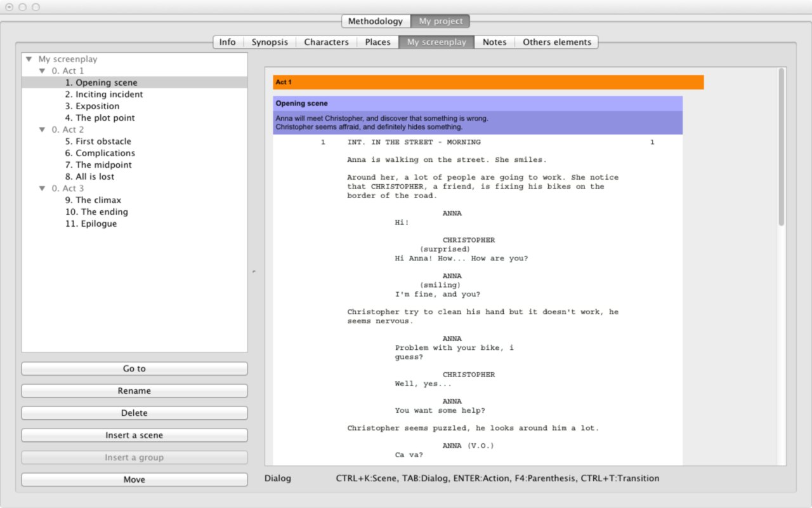
Task: Open the Notes tab
Action: coord(494,42)
